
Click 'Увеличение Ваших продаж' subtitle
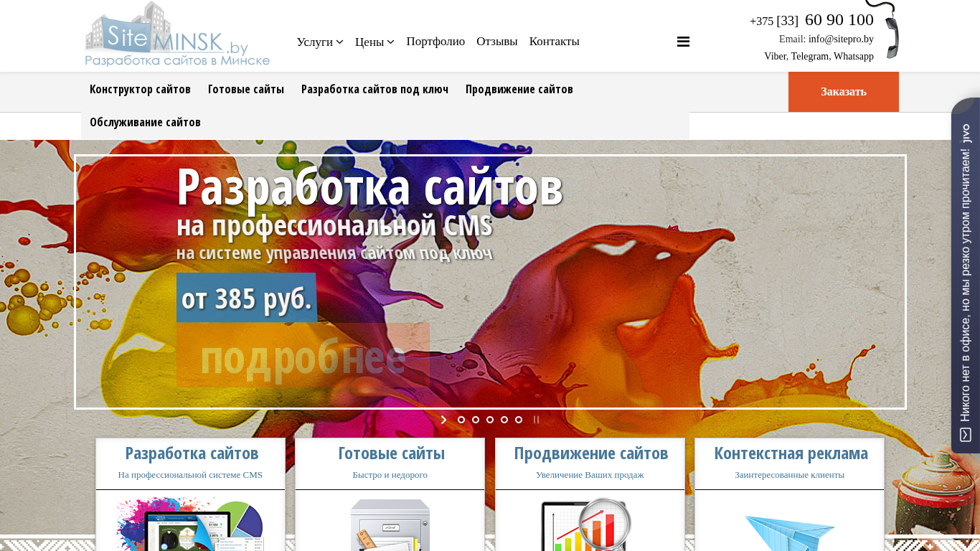pyautogui.click(x=590, y=475)
